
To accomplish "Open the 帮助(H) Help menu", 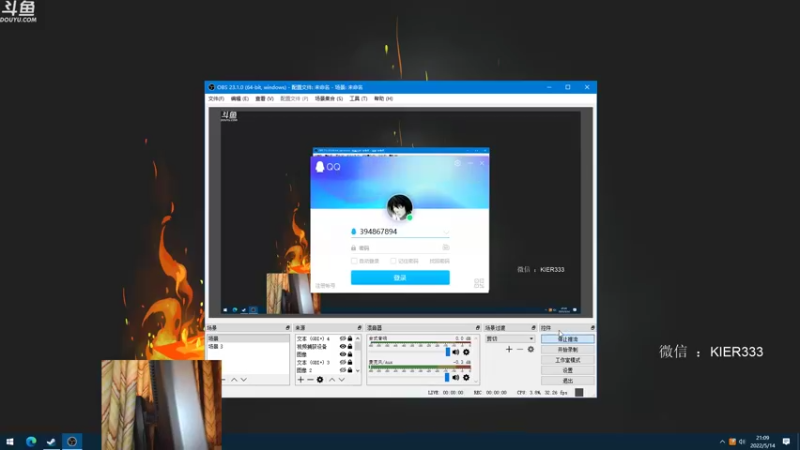I will point(383,98).
